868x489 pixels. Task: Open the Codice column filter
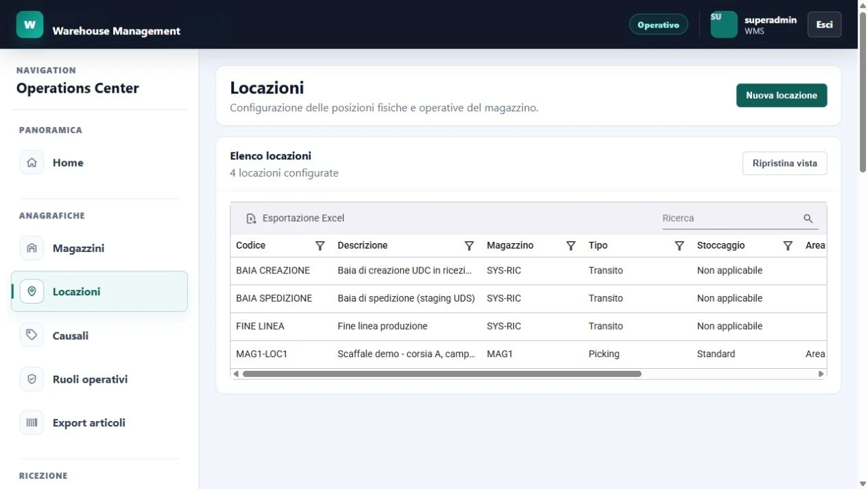(x=320, y=246)
